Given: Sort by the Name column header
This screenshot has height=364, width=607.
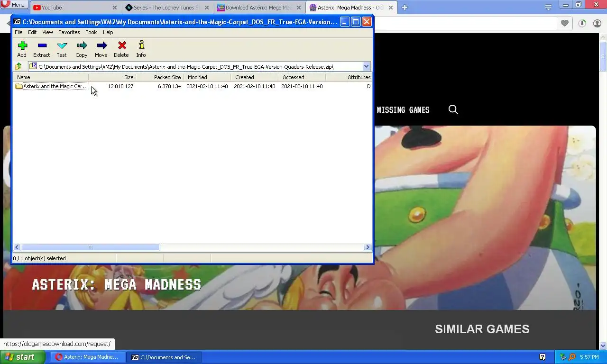Looking at the screenshot, I should click(51, 77).
